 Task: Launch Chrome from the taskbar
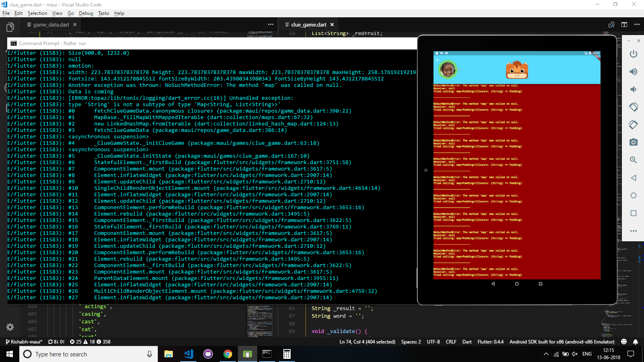[x=227, y=354]
